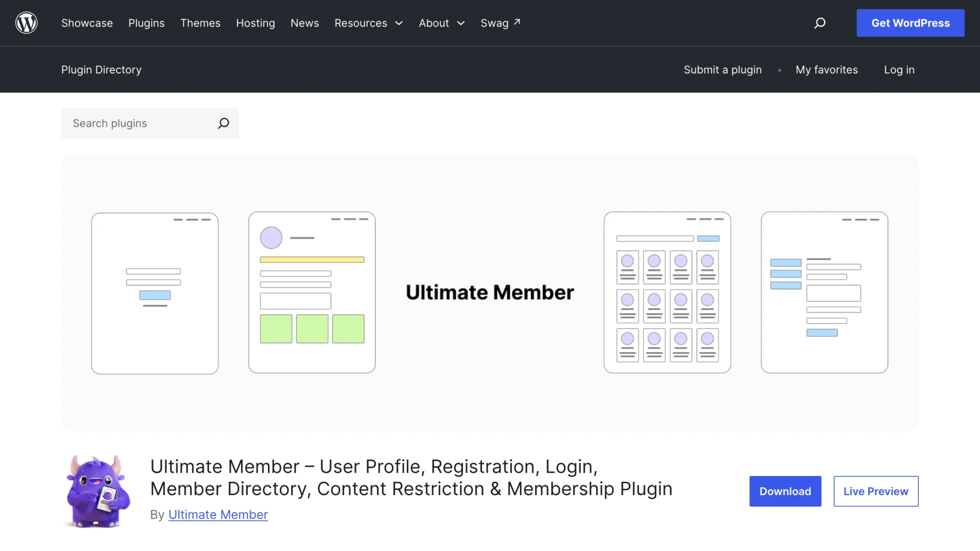This screenshot has height=551, width=980.
Task: Click the Ultimate Member purple mascot icon
Action: coord(97,491)
